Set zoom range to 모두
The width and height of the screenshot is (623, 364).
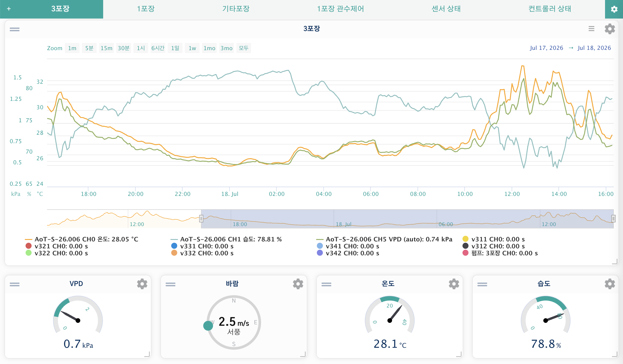point(244,48)
